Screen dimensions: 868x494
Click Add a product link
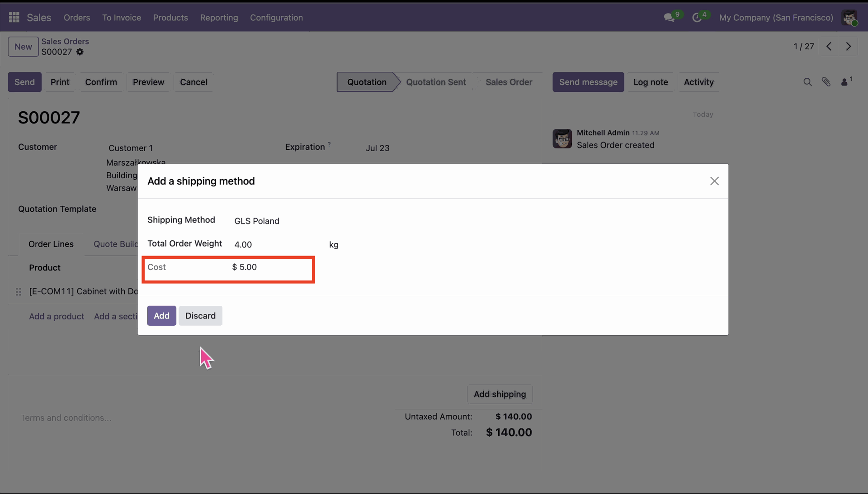(x=57, y=316)
